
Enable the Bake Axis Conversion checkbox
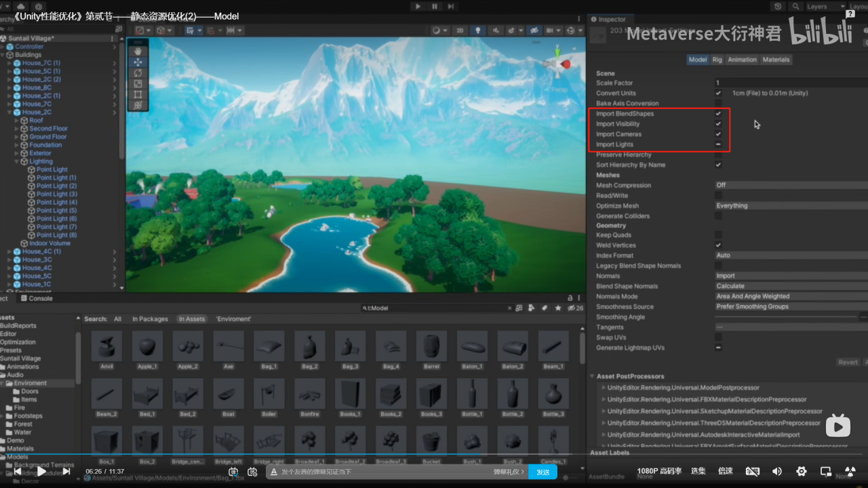click(x=718, y=104)
